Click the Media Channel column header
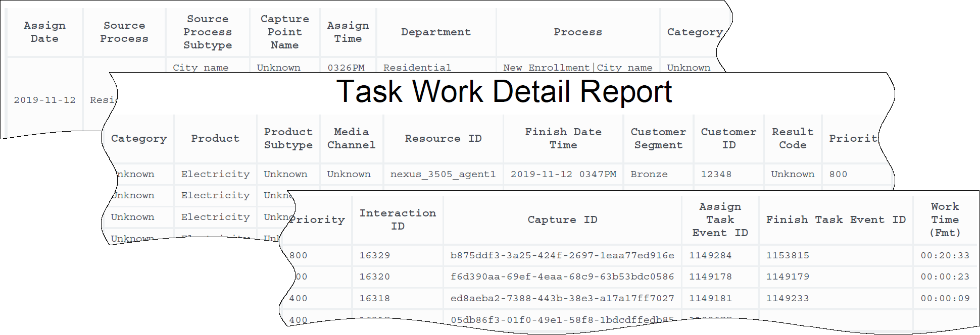This screenshot has width=980, height=335. click(x=351, y=138)
